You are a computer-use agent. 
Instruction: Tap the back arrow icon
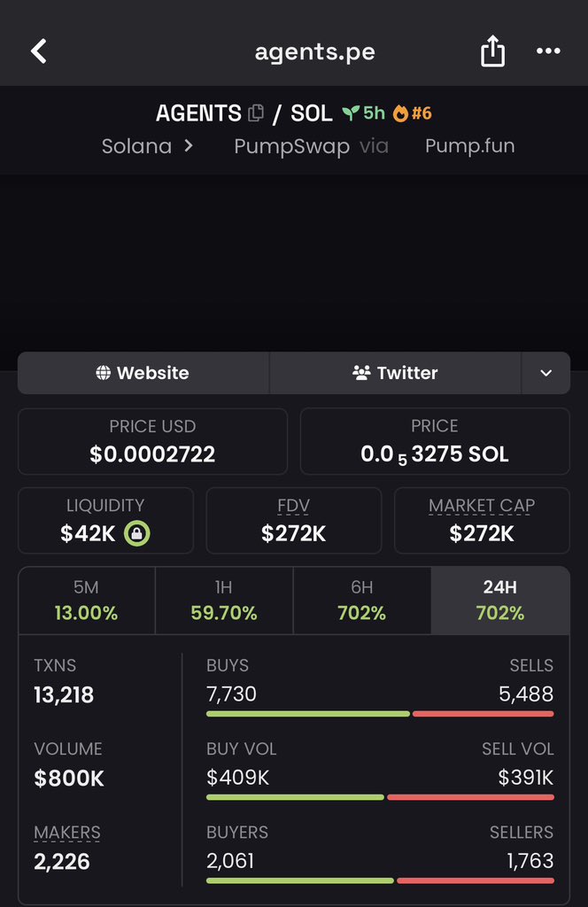39,51
